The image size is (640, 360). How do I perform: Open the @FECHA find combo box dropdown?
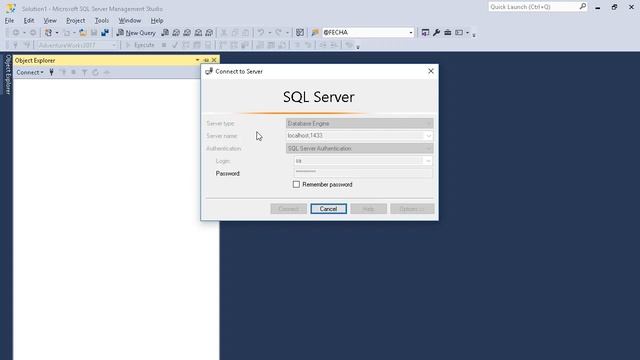tap(411, 33)
